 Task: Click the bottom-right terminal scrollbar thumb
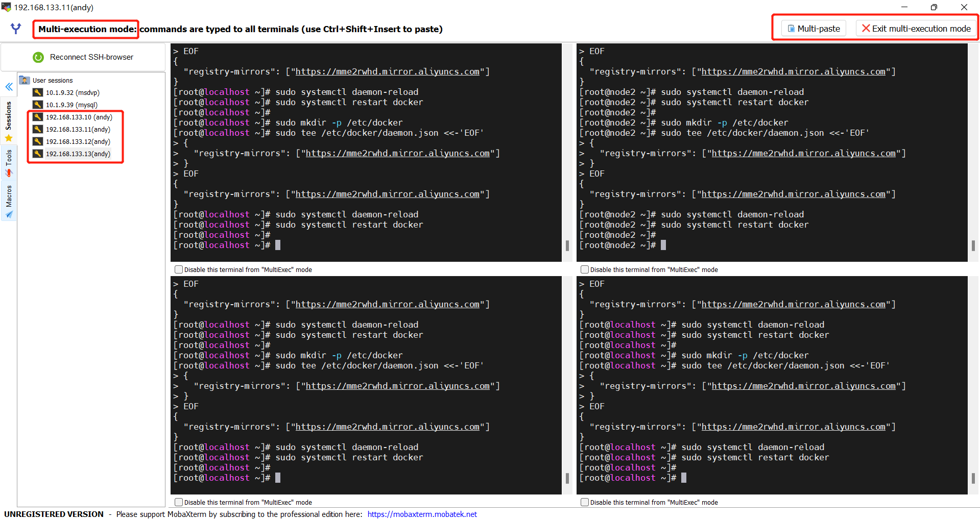973,478
